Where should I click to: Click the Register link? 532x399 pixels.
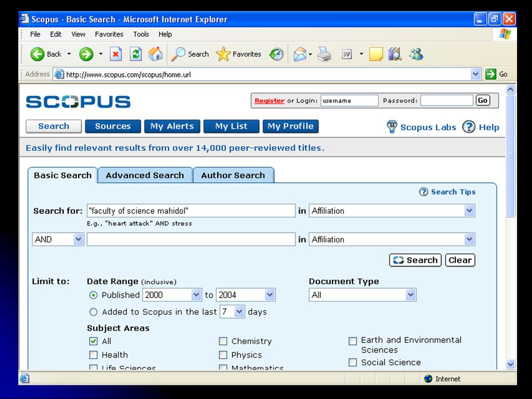269,100
